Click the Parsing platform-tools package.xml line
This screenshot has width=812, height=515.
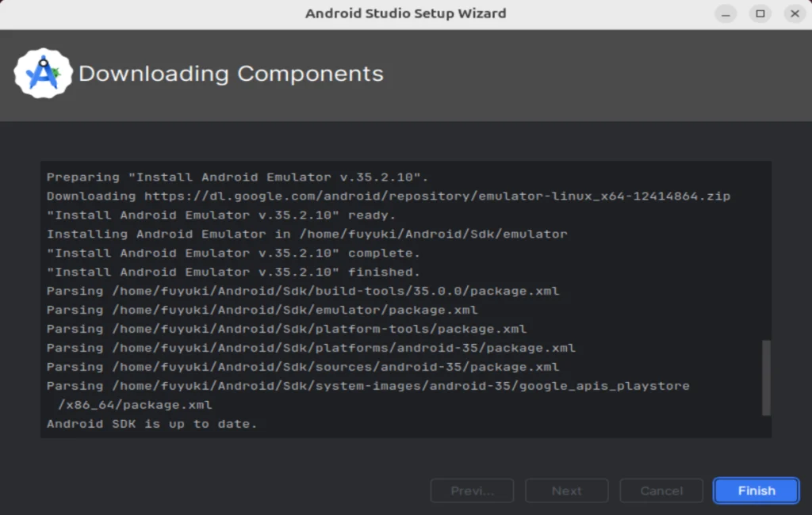click(x=286, y=329)
